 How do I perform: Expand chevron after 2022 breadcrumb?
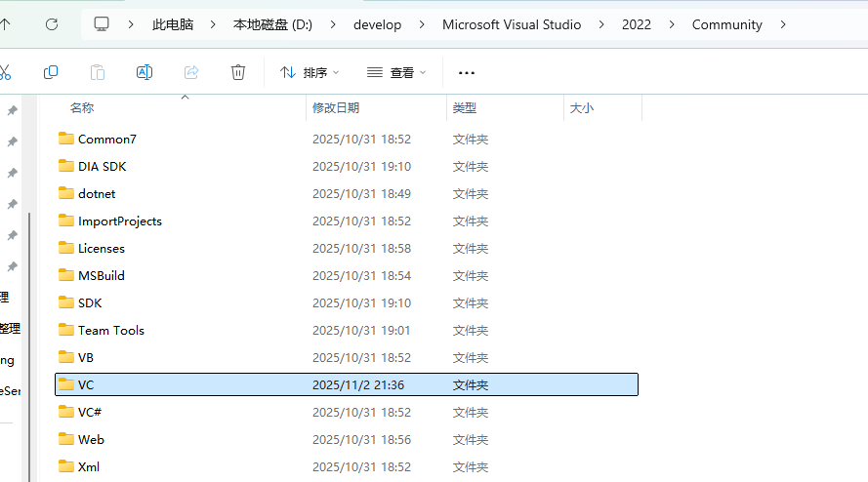[x=672, y=24]
